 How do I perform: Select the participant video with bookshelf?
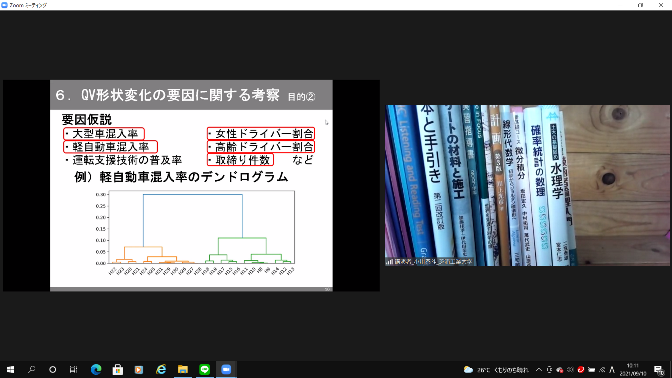click(528, 186)
